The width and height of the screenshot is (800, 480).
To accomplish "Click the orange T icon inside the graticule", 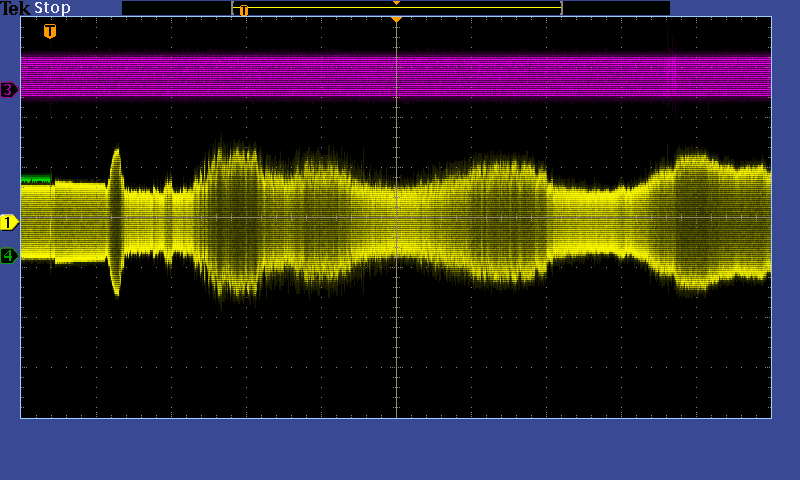I will 50,31.
